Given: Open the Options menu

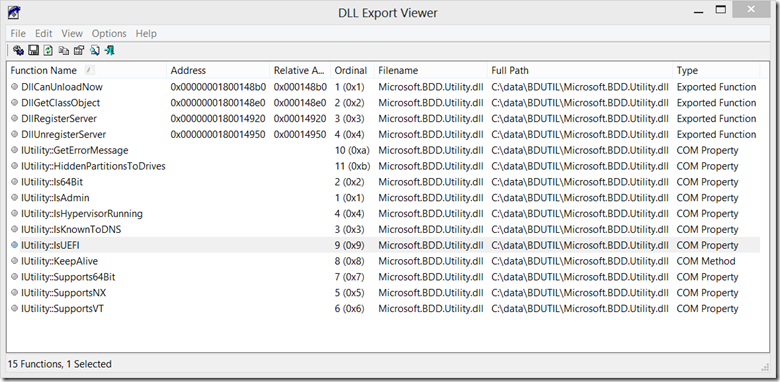Looking at the screenshot, I should pos(109,33).
